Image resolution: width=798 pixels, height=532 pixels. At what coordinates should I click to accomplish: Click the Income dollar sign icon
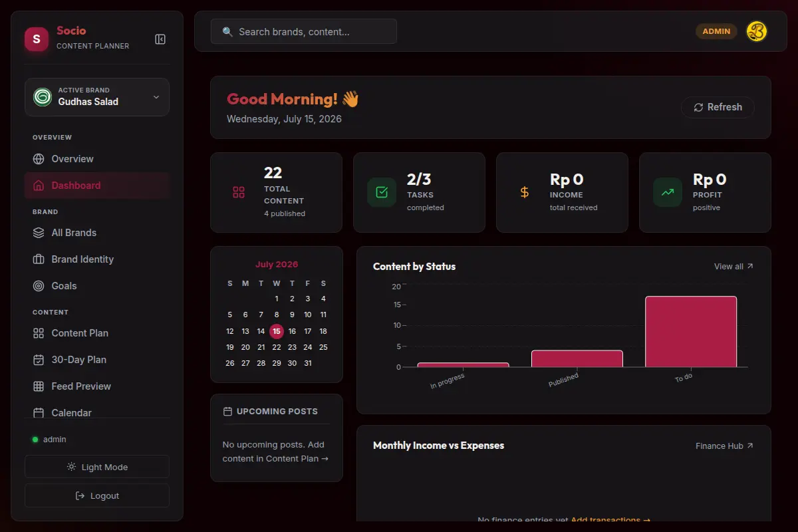tap(525, 193)
